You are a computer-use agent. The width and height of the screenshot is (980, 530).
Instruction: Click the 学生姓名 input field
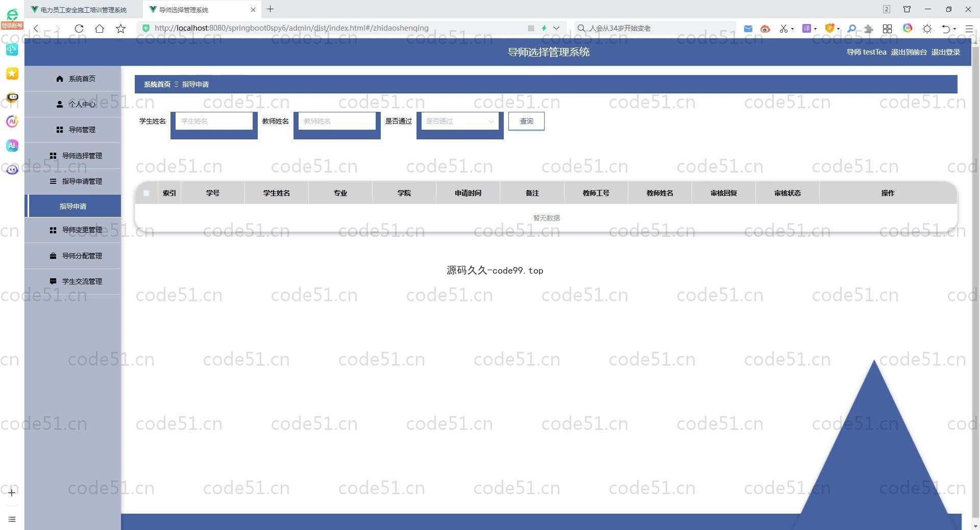214,122
